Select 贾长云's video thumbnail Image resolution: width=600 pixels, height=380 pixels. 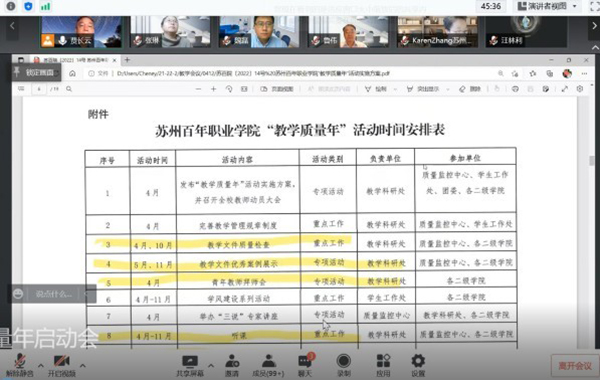(82, 32)
